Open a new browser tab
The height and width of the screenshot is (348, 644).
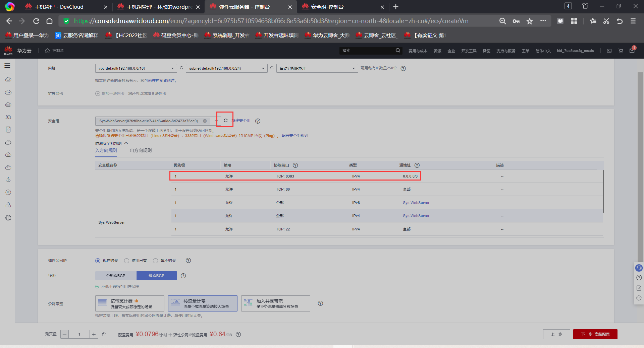coord(396,7)
